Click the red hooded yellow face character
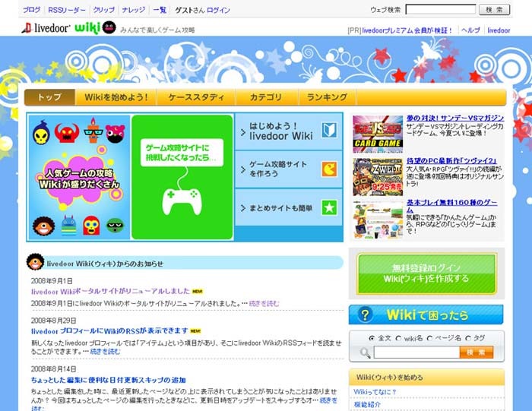This screenshot has width=532, height=411. pyautogui.click(x=91, y=226)
